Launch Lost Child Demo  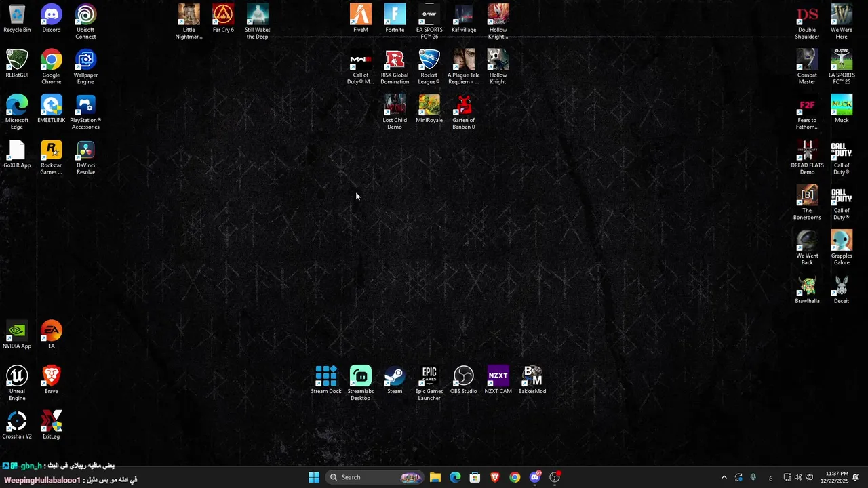[x=395, y=113]
